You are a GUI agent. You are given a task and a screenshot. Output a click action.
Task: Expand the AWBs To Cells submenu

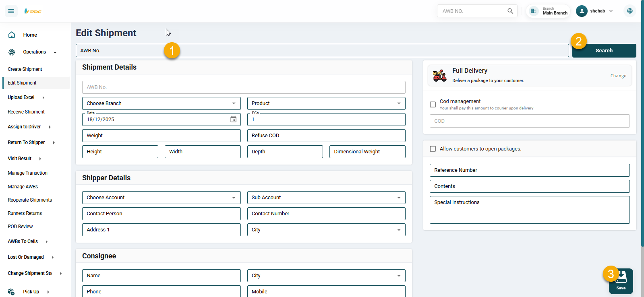[x=47, y=241]
